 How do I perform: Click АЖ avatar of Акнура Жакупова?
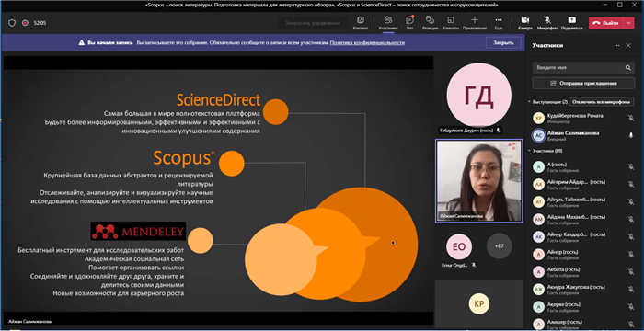coord(538,290)
